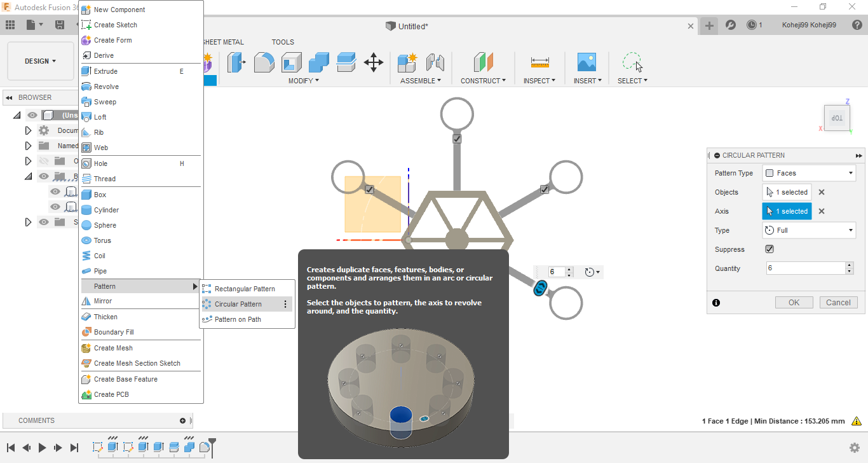Click the Objects 1 selected button

787,192
